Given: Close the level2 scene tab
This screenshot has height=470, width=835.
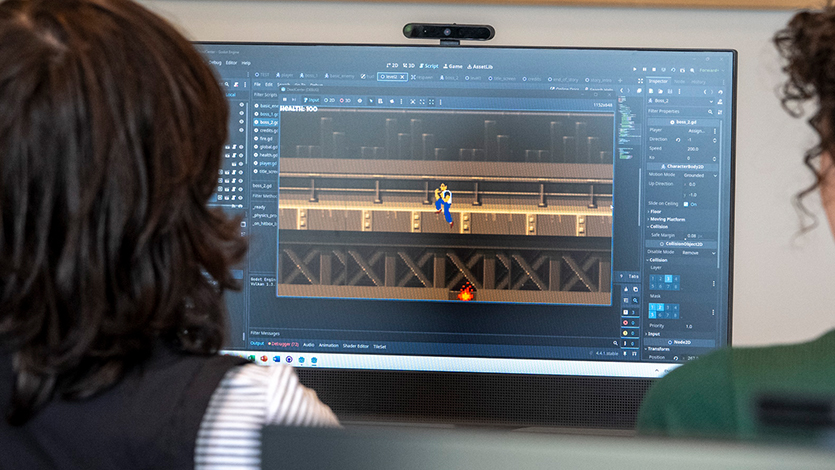Looking at the screenshot, I should tap(403, 77).
